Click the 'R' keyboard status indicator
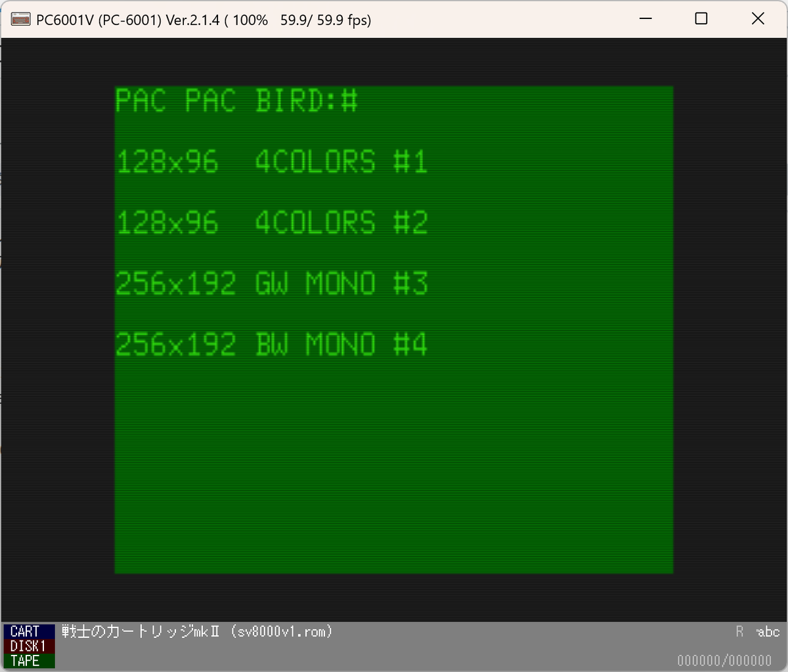The image size is (788, 672). 739,631
